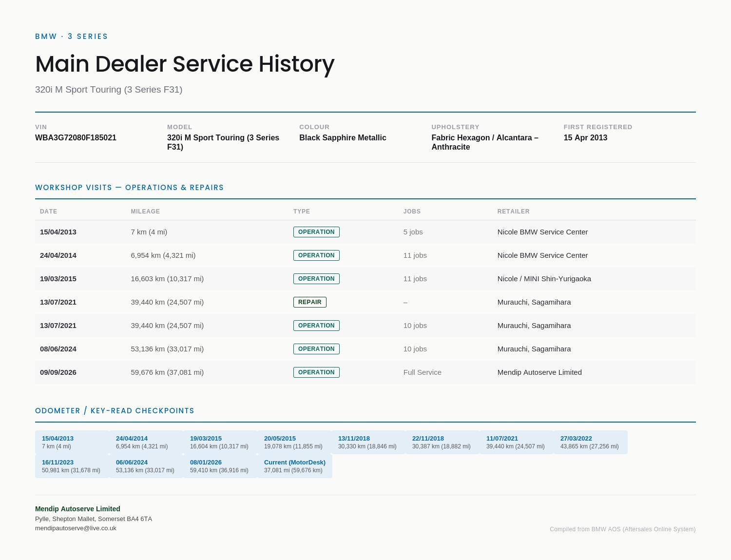Click the grey subtitle line under the main title

[x=109, y=90]
